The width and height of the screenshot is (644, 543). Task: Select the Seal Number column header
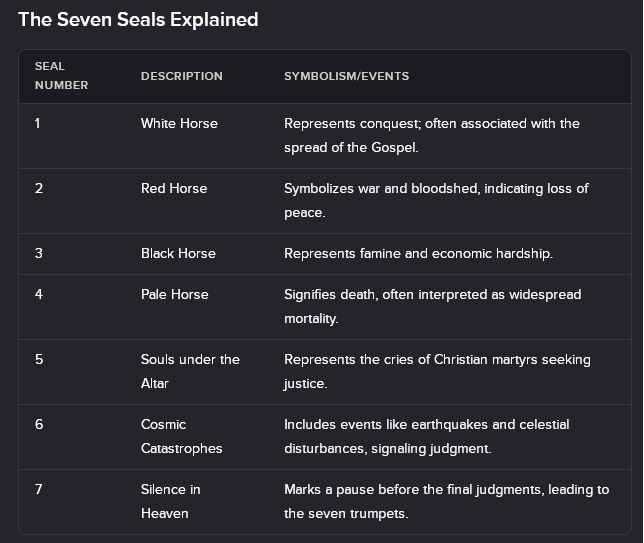click(x=62, y=76)
